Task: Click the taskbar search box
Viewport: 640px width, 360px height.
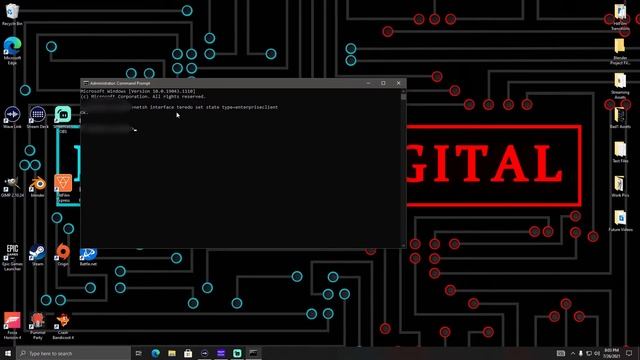Action: (73, 353)
